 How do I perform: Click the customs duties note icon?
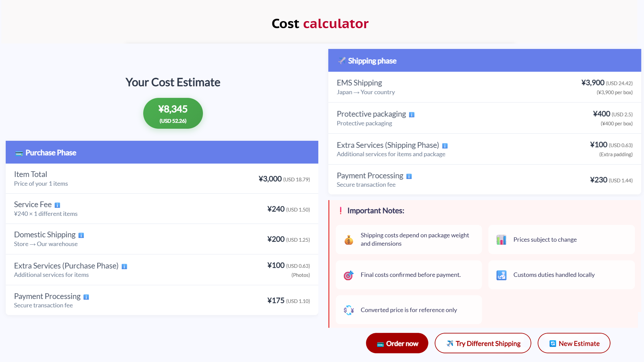tap(501, 275)
